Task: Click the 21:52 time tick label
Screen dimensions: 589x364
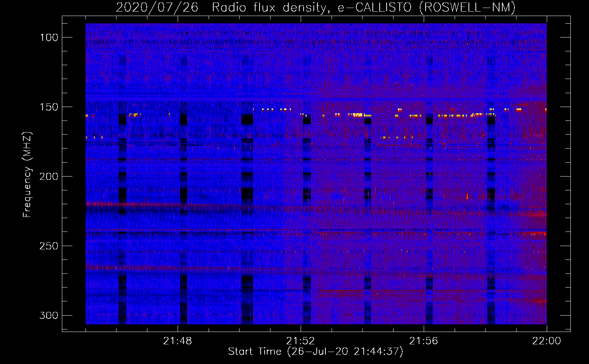Action: point(300,341)
